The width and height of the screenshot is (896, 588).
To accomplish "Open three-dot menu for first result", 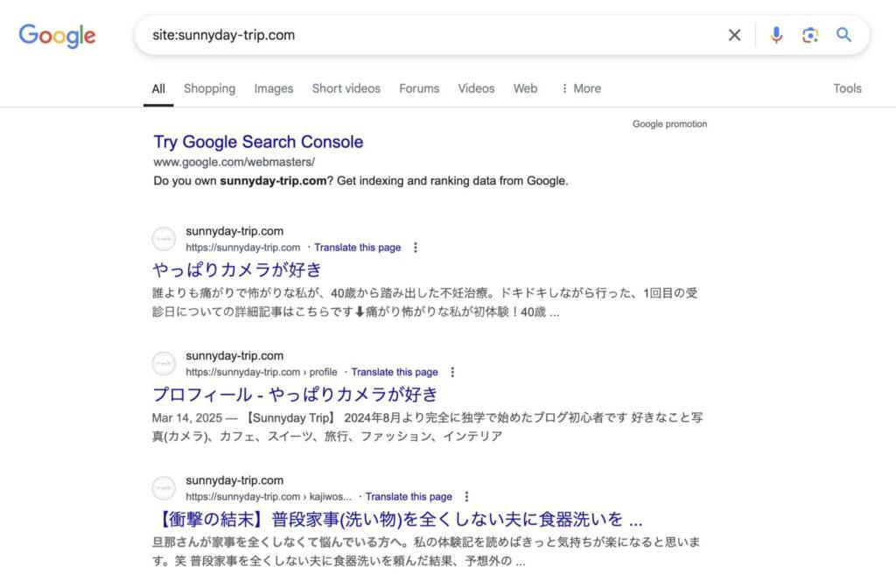I will [416, 248].
